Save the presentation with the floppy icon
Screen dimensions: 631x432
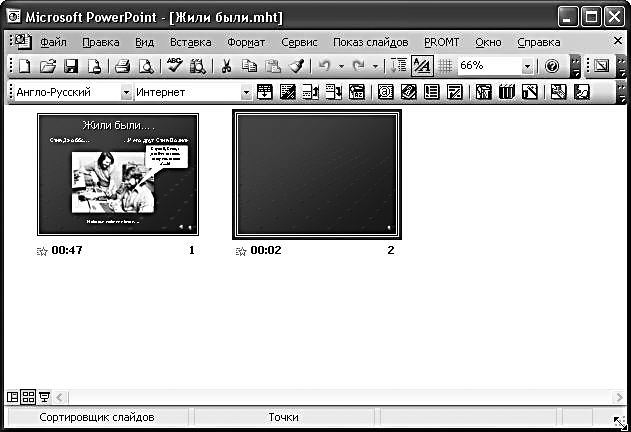coord(70,67)
